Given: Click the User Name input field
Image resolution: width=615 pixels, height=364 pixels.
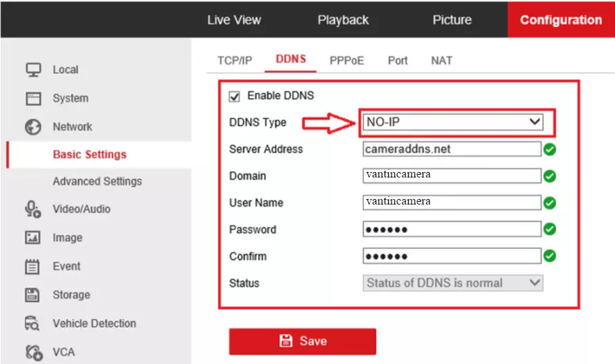Looking at the screenshot, I should tap(452, 202).
